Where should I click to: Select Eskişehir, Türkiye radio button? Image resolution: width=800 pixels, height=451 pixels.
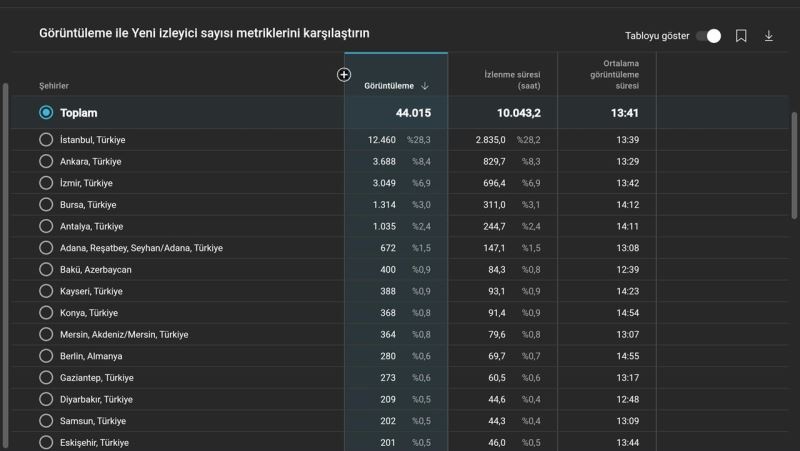click(46, 442)
